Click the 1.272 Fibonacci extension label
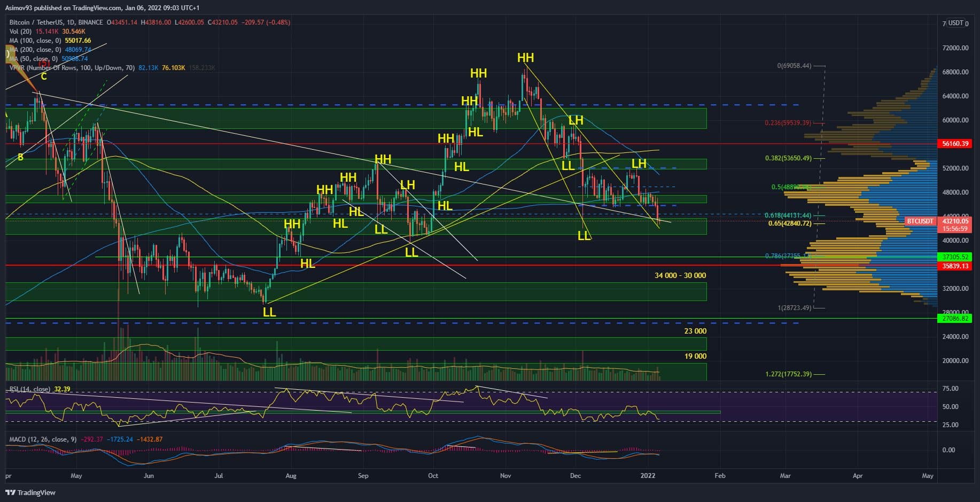Screen dimensions: 980x502 pos(788,374)
